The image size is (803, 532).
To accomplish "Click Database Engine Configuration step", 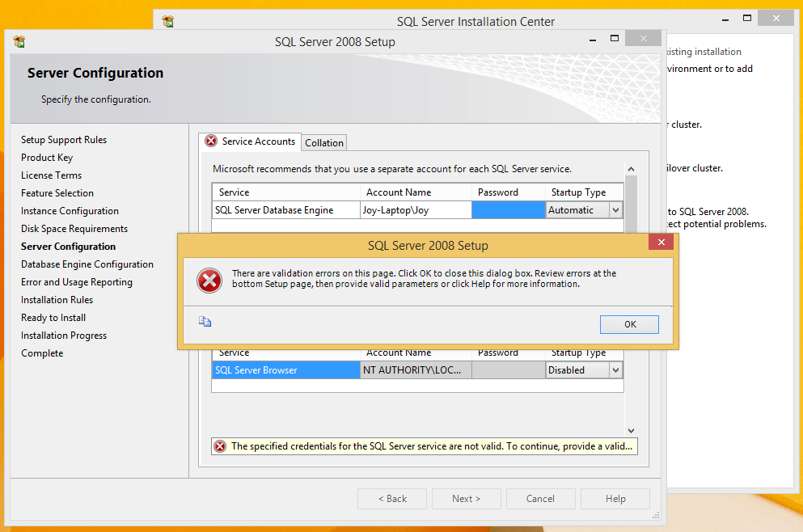I will click(x=87, y=264).
